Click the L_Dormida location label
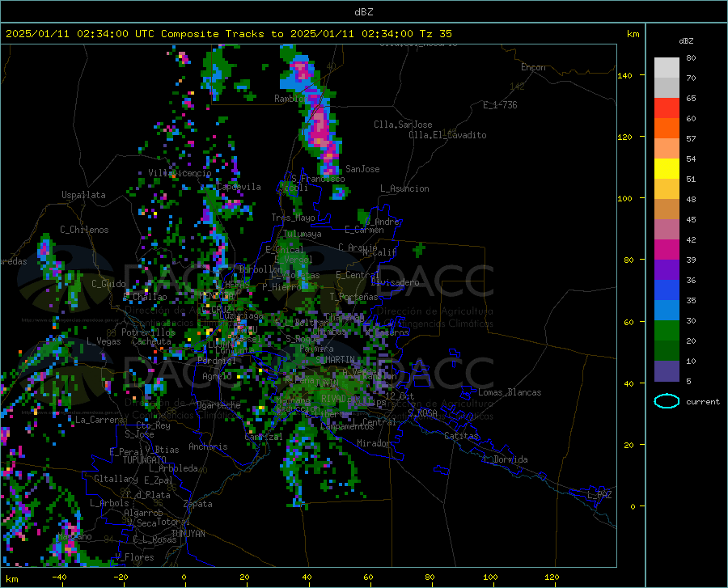Image resolution: width=728 pixels, height=588 pixels. point(505,459)
